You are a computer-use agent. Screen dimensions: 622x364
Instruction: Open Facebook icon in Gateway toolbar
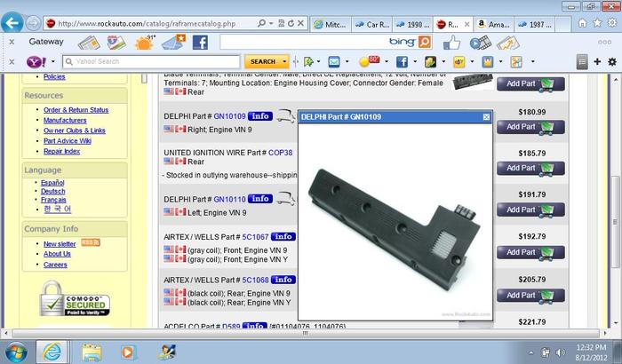[200, 43]
